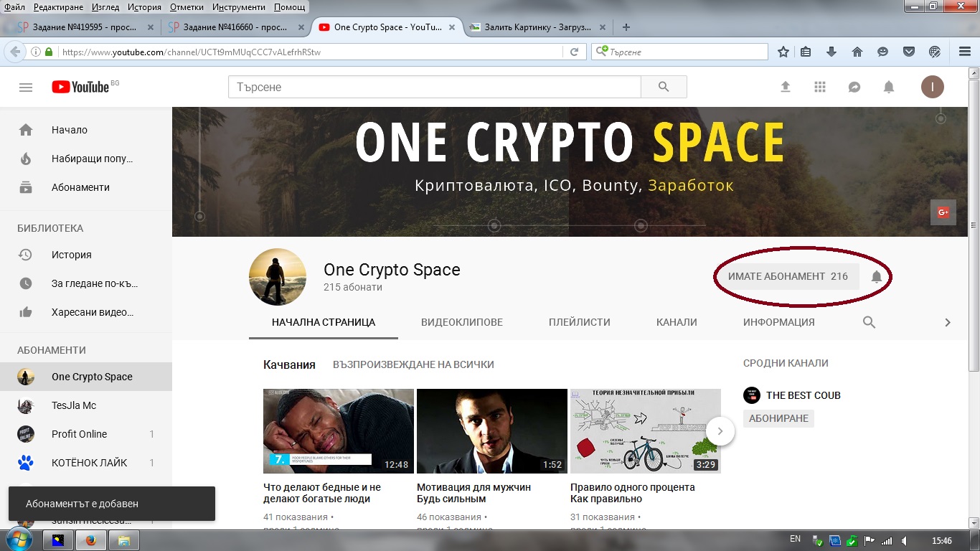Open the YouTube apps grid icon
Screen dimensions: 980x551
820,87
